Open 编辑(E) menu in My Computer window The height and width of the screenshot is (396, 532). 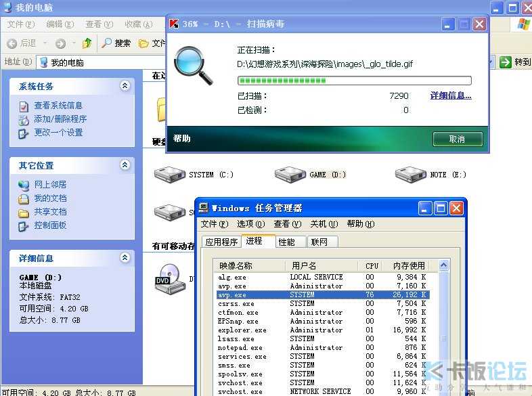[60, 24]
